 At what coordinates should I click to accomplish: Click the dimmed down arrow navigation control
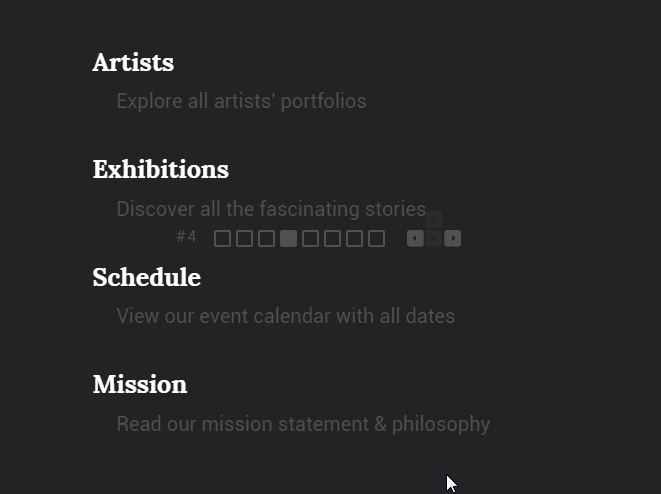(x=434, y=239)
